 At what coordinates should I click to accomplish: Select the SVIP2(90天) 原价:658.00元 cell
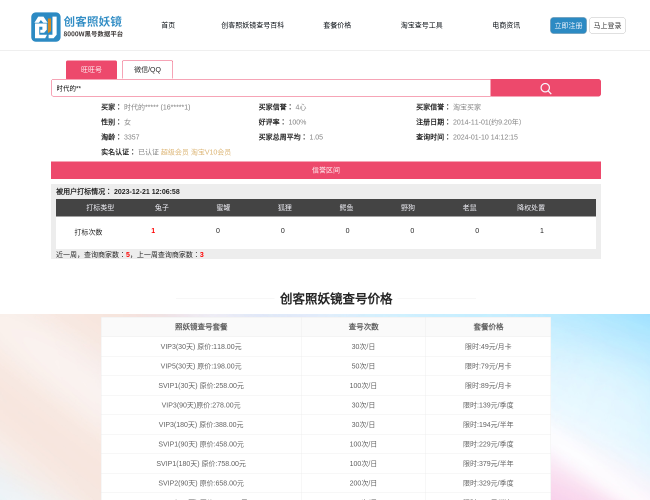[201, 483]
